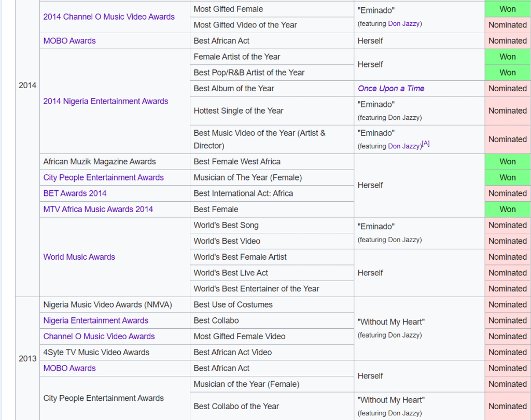Image resolution: width=531 pixels, height=420 pixels.
Task: Visit the BET Awards 2014 link
Action: click(75, 193)
